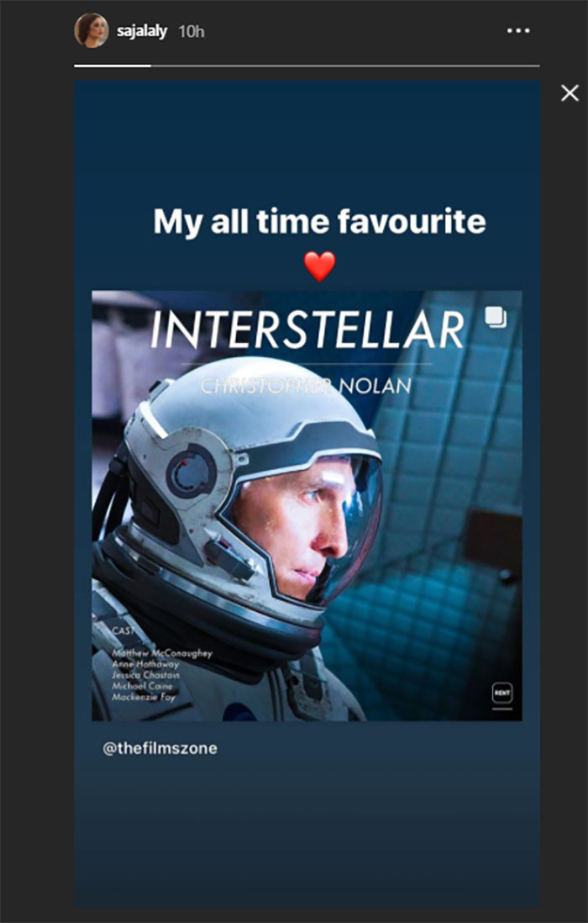Click the Christopher Nolan director text
Image resolution: width=588 pixels, height=923 pixels.
click(306, 386)
